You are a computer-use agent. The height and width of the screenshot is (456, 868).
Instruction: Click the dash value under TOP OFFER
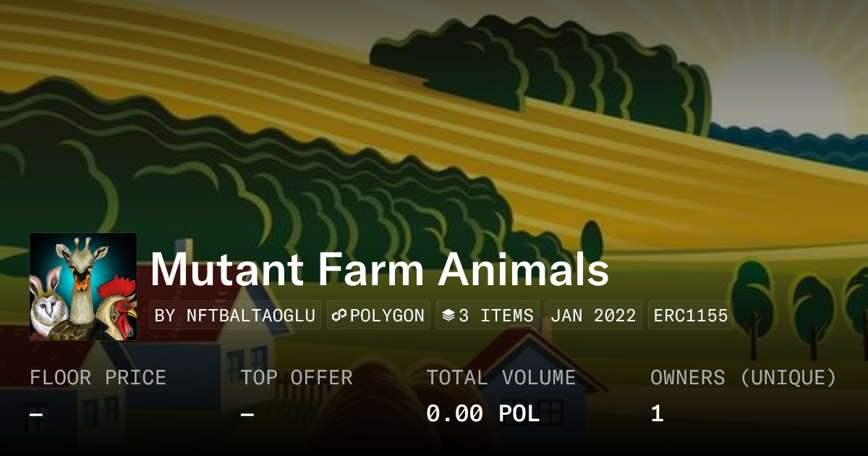tap(247, 414)
